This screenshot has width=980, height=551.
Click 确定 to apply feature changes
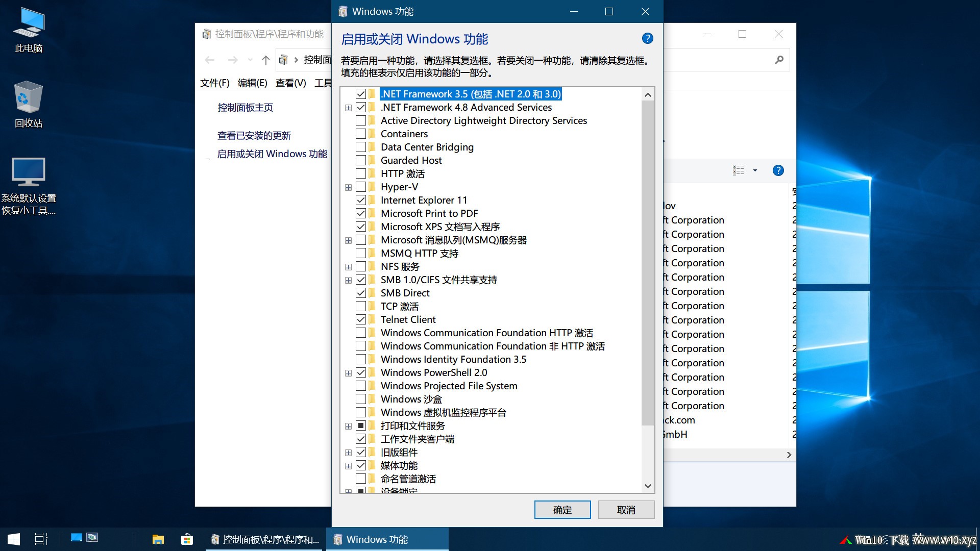(x=562, y=510)
